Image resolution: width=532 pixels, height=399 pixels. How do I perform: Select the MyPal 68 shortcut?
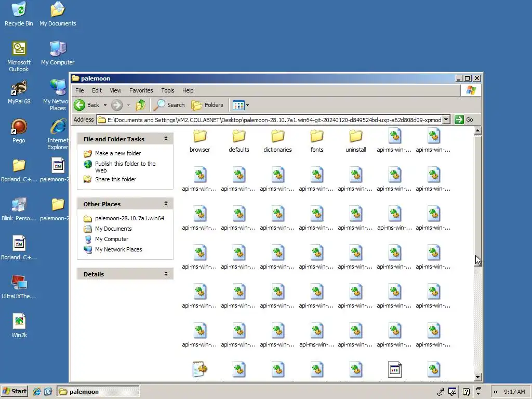click(x=19, y=92)
